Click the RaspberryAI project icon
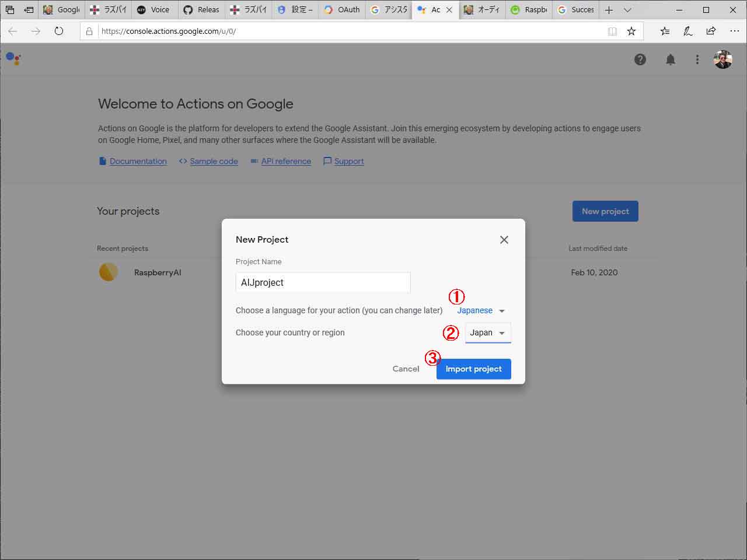747x560 pixels. coord(108,272)
